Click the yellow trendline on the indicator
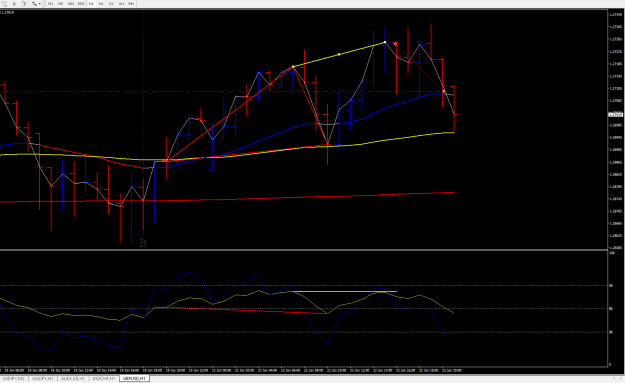 pyautogui.click(x=345, y=292)
